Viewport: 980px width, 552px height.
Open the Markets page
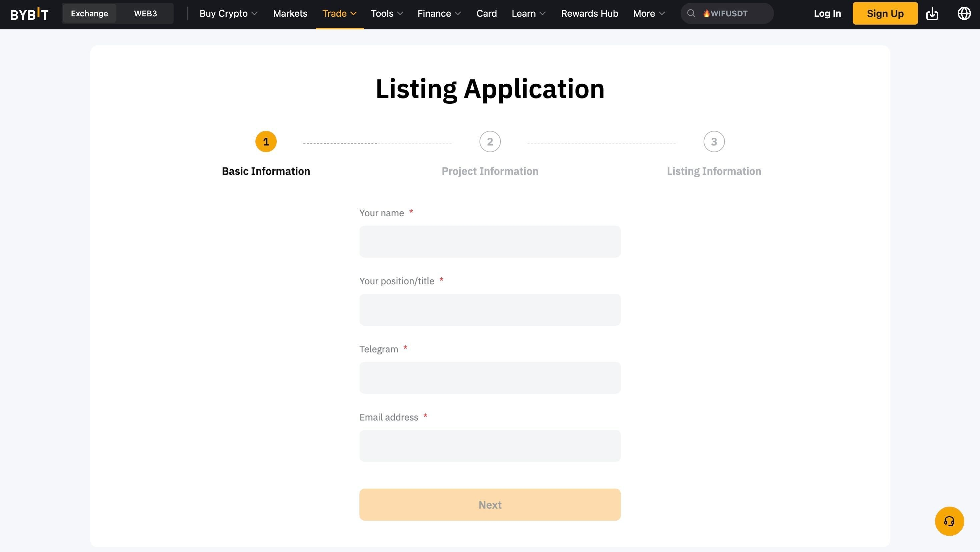pyautogui.click(x=290, y=13)
